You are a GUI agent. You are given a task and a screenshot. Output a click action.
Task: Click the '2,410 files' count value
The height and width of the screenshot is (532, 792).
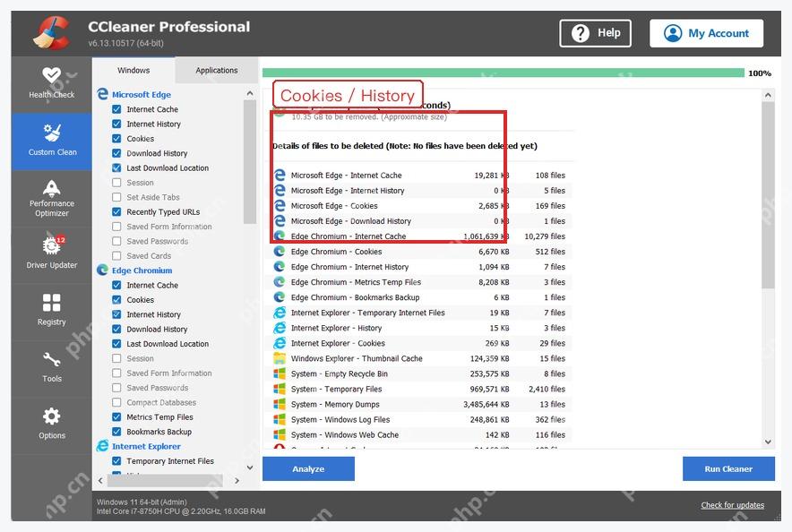(x=547, y=390)
